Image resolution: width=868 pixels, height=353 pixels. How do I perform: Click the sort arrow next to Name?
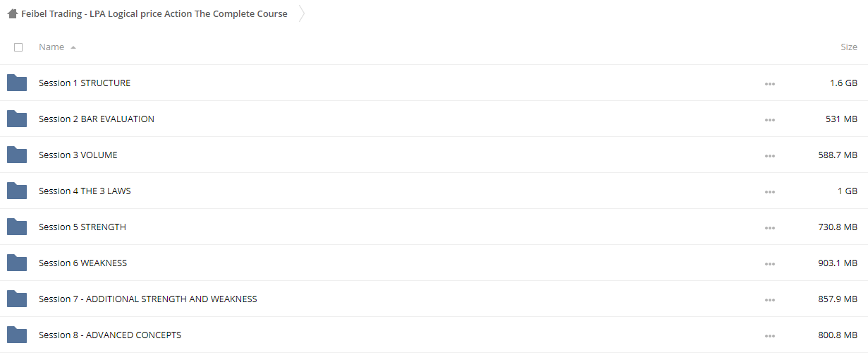coord(73,47)
